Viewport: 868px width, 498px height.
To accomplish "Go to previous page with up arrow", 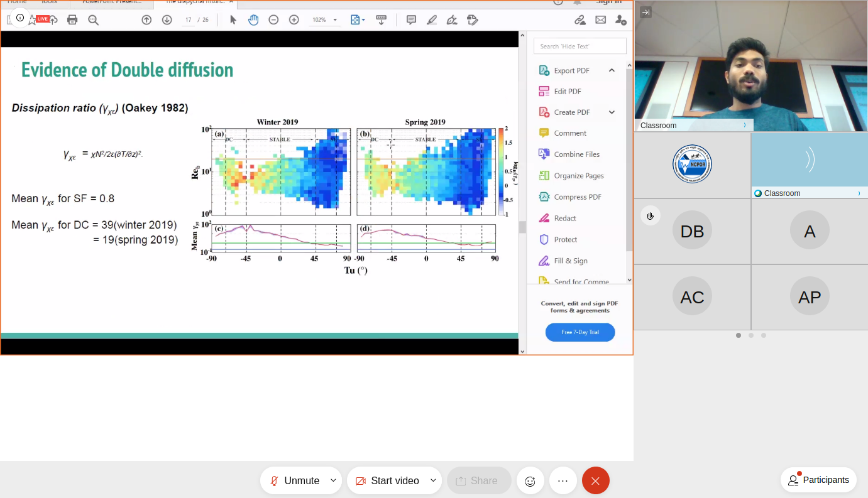I will (x=146, y=20).
